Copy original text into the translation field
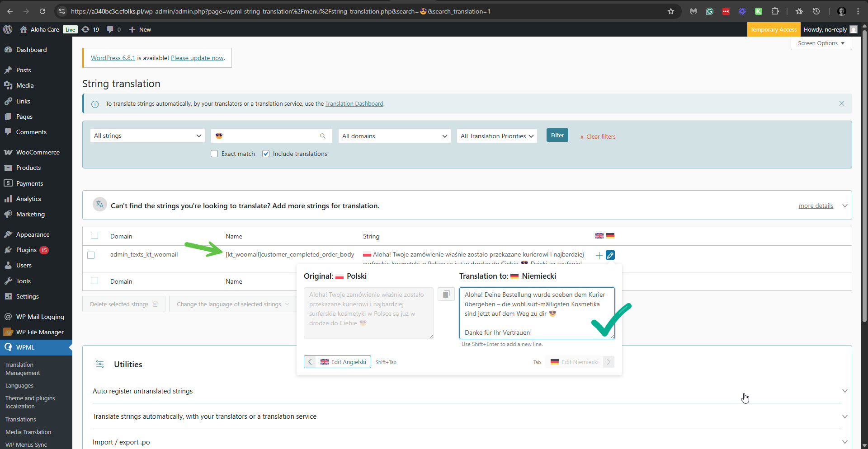The image size is (868, 449). (446, 295)
